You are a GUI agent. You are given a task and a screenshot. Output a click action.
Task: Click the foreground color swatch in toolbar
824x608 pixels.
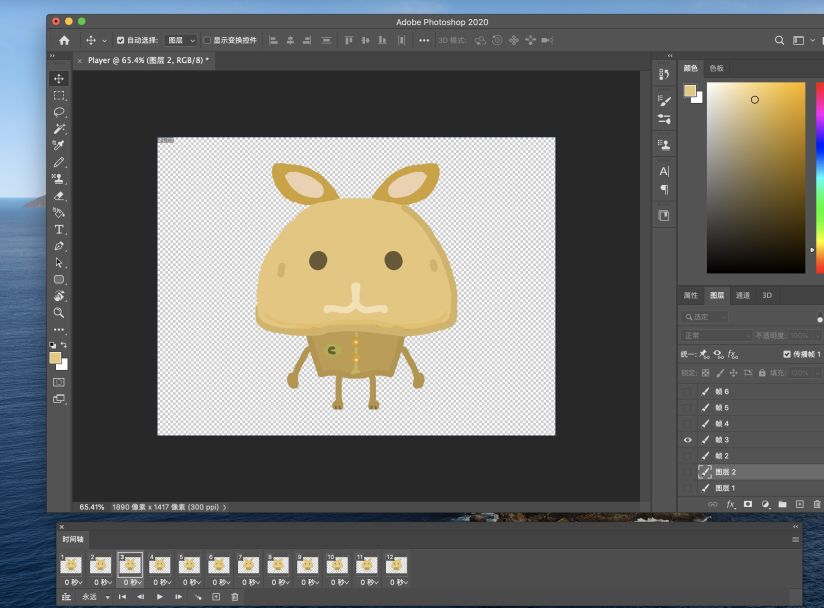(54, 358)
